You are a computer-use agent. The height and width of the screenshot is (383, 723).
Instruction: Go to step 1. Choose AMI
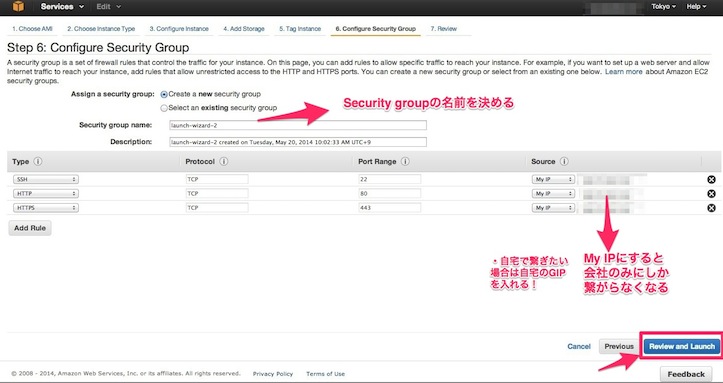(32, 29)
